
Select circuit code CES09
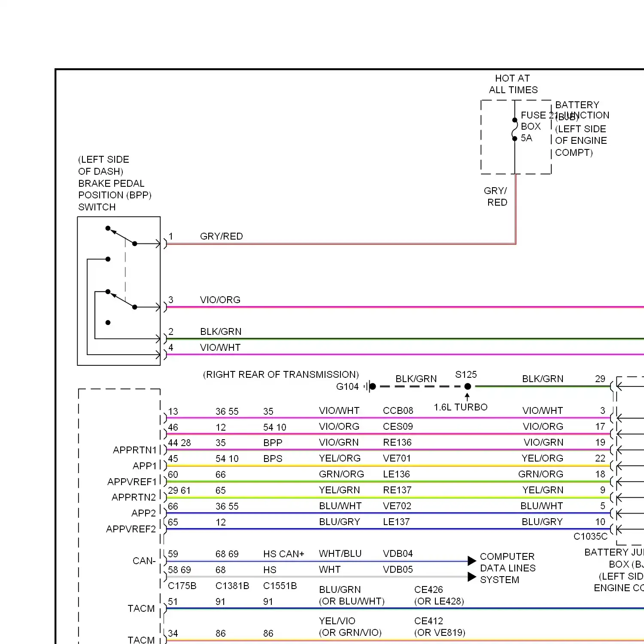(x=398, y=426)
